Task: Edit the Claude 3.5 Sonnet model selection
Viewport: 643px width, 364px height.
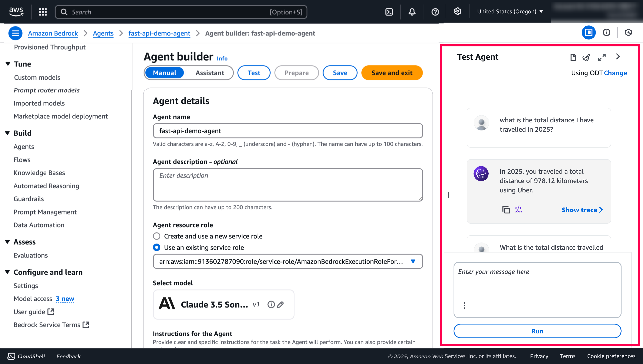Action: click(x=281, y=304)
